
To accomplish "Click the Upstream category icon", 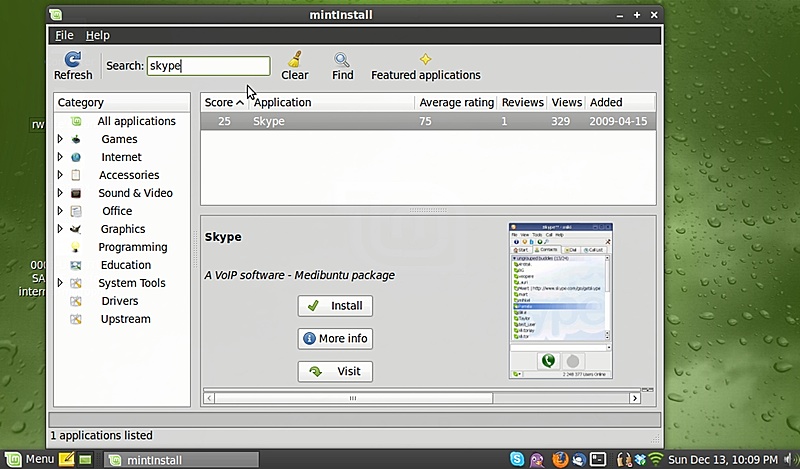I will [x=76, y=319].
